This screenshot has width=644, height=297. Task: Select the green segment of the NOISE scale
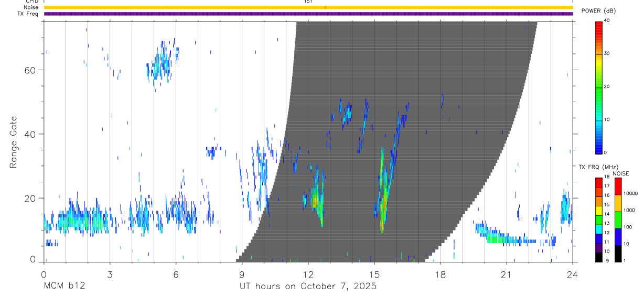pos(618,220)
